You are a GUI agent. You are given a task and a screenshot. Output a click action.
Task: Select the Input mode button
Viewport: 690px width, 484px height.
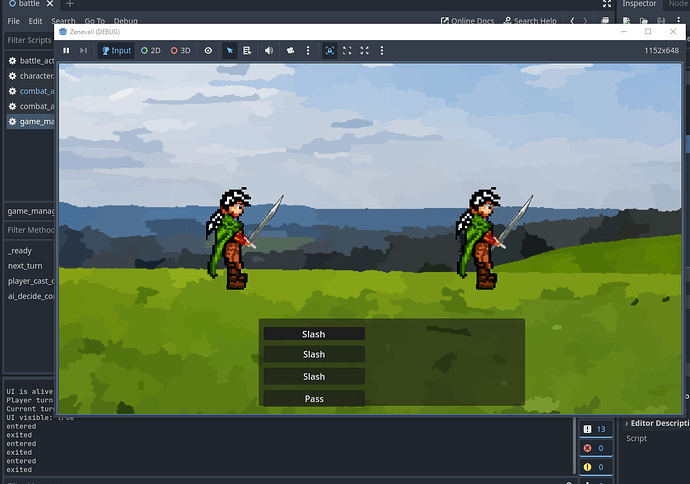click(x=116, y=50)
